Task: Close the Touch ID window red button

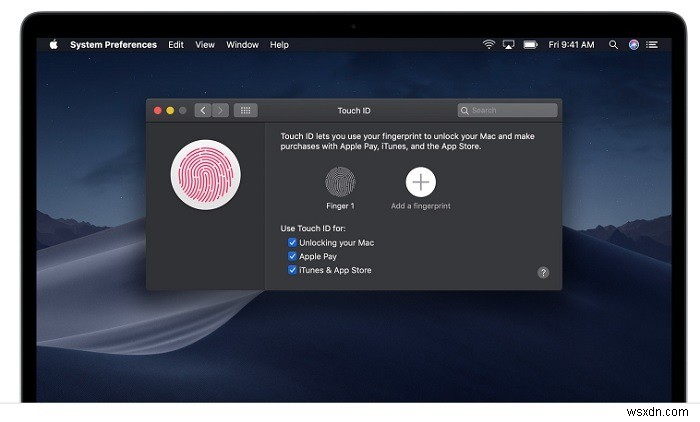Action: point(158,110)
